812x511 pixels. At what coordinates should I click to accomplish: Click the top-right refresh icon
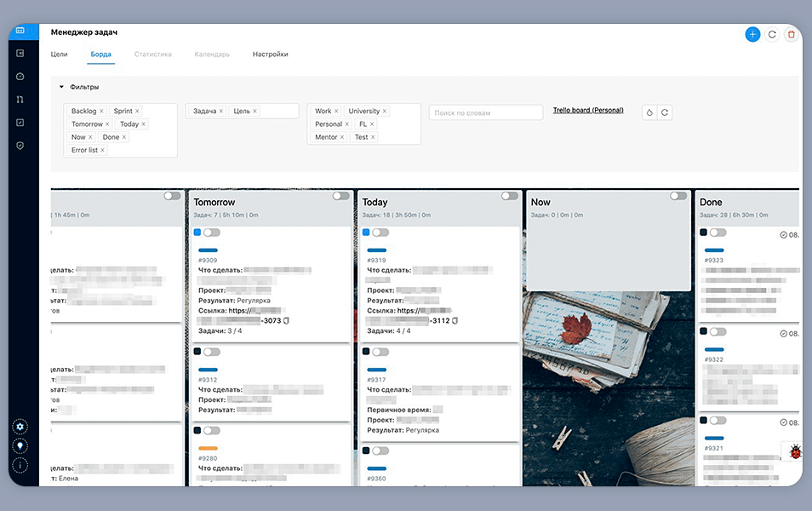[772, 35]
